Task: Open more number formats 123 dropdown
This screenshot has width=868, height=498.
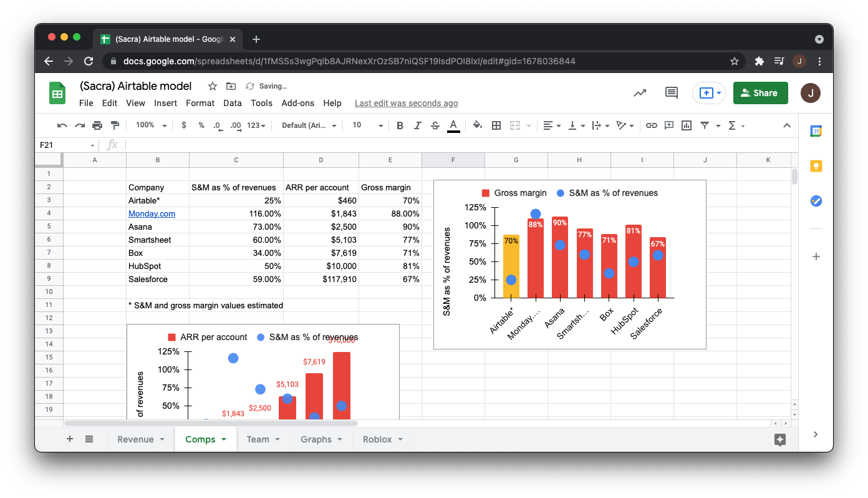Action: click(256, 125)
